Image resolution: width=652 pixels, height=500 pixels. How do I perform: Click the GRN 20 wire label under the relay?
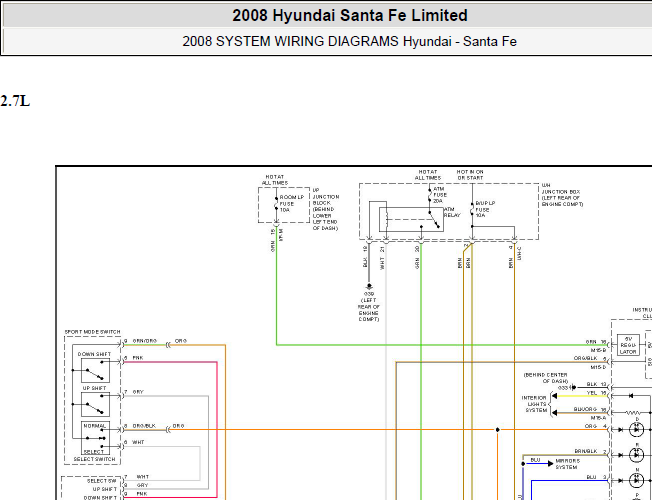(x=417, y=257)
